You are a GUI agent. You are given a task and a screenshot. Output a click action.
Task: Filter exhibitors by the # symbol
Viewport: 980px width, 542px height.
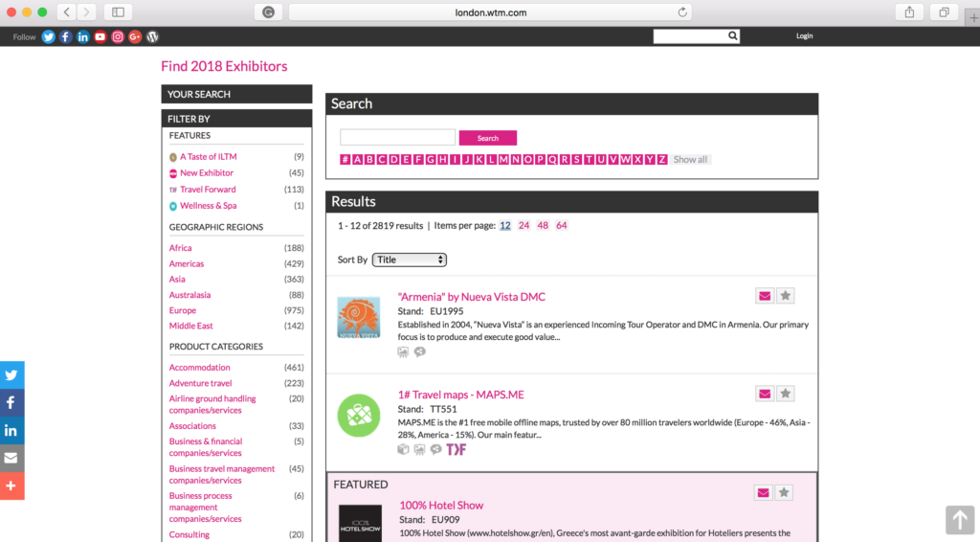345,159
